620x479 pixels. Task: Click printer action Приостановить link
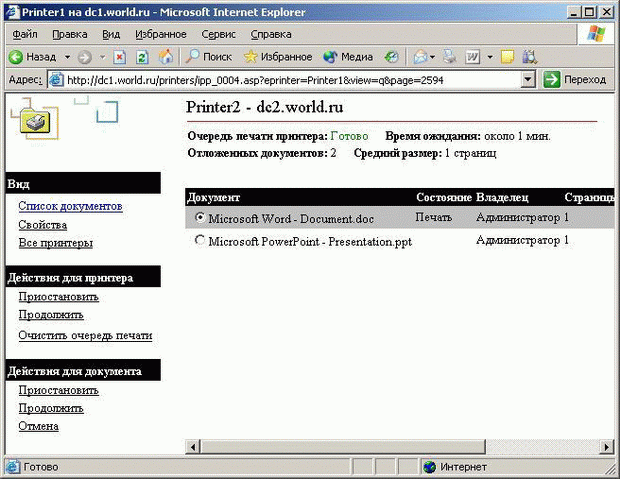tap(59, 297)
